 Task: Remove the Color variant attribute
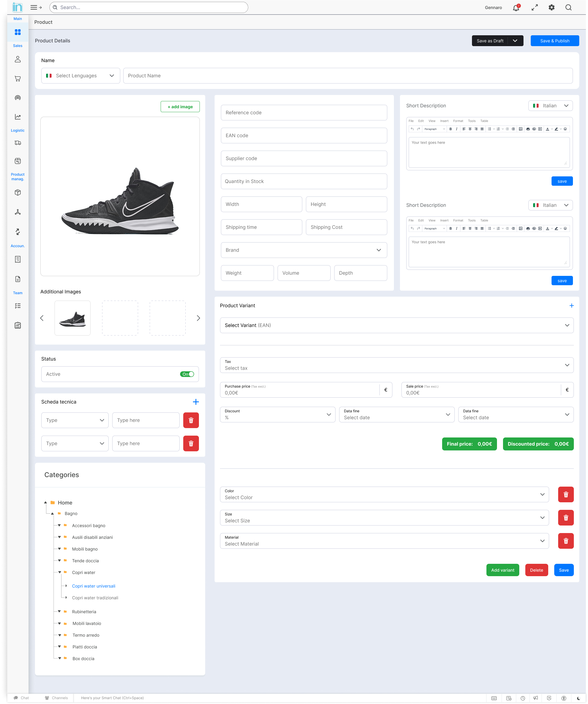tap(566, 494)
